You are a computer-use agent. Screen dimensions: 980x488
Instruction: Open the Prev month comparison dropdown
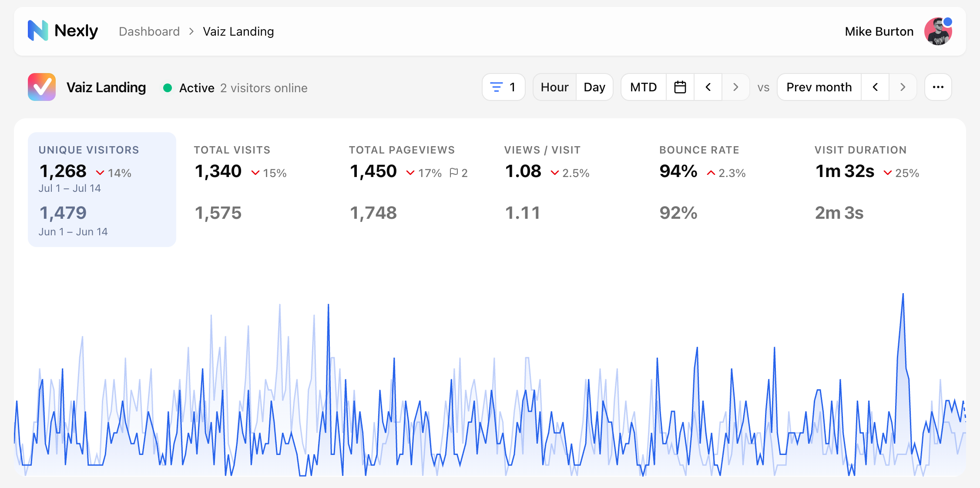tap(819, 87)
